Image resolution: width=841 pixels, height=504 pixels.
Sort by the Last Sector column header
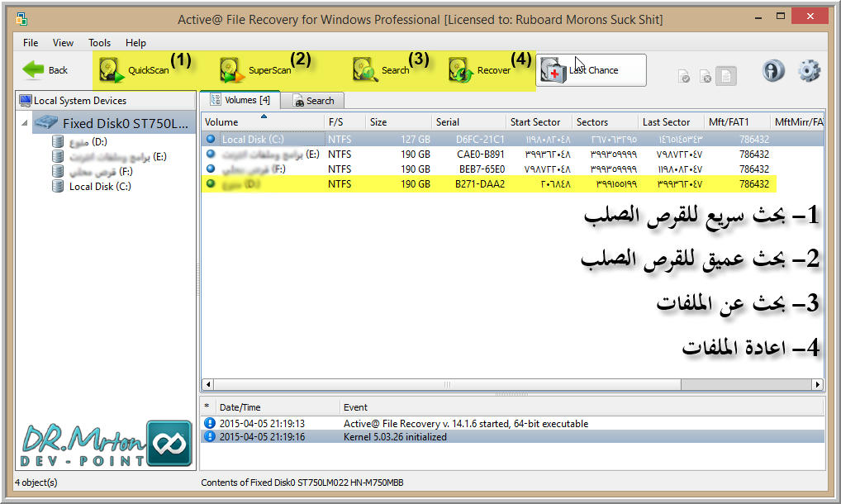tap(671, 122)
